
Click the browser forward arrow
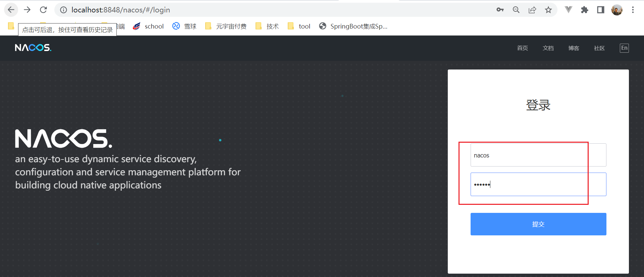tap(27, 10)
